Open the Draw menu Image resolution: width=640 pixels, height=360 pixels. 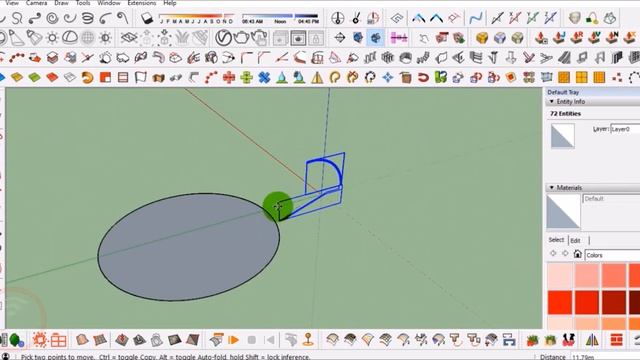tap(61, 3)
